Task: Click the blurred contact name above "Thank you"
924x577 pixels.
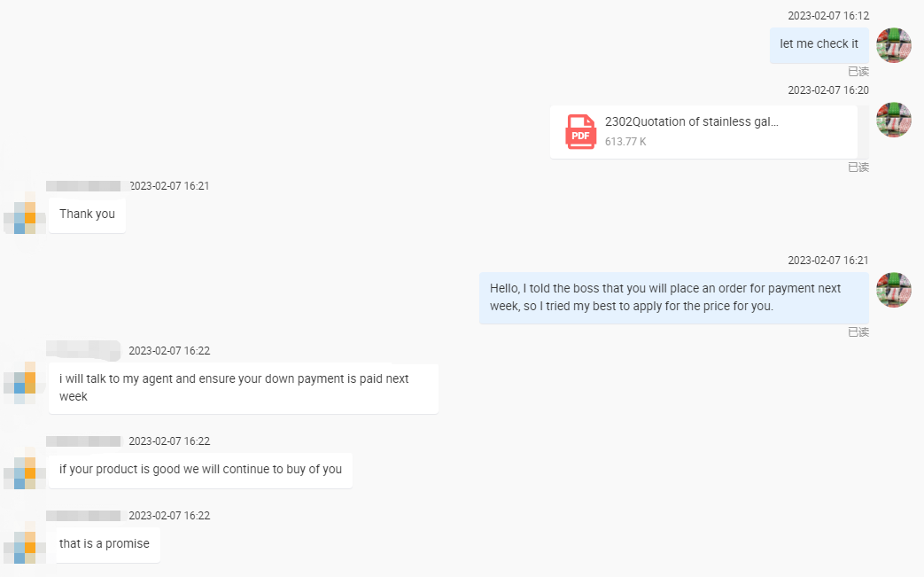Action: 83,186
